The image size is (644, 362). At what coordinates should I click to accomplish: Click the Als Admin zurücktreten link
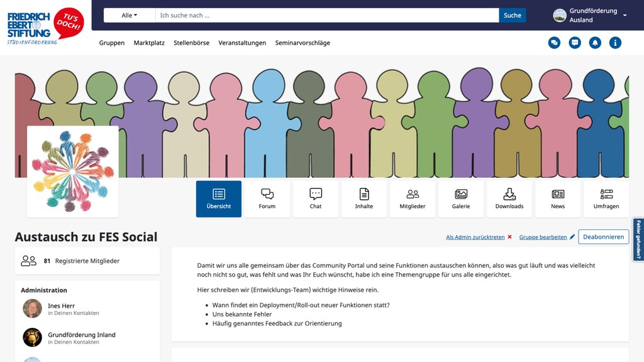[475, 237]
